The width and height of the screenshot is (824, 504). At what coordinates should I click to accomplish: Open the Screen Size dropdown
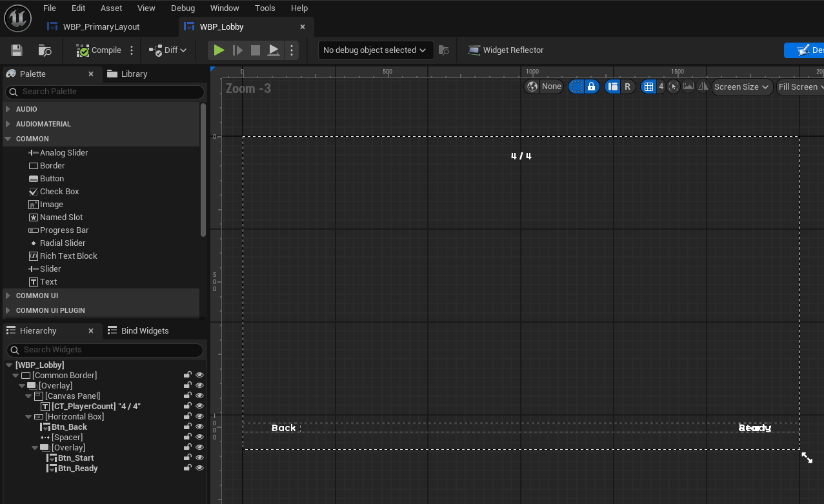point(742,86)
